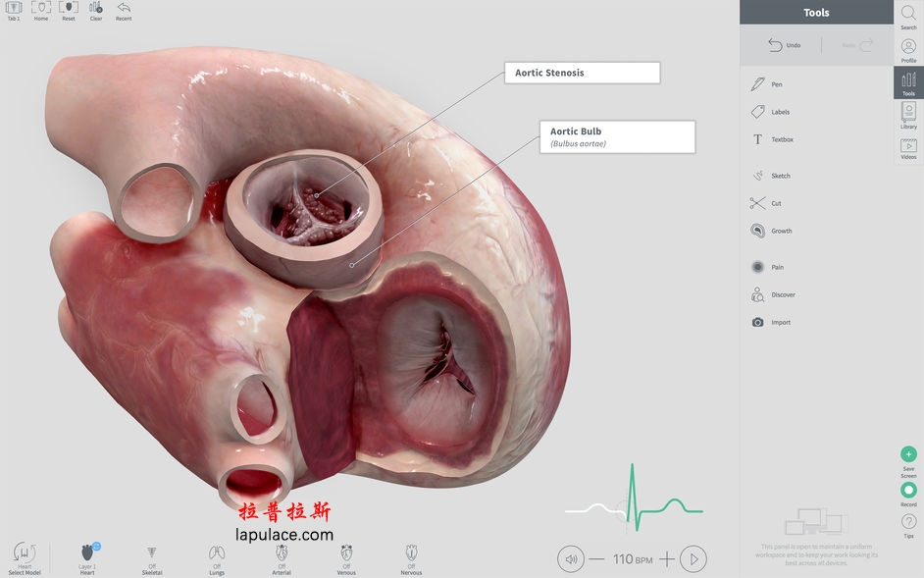This screenshot has height=578, width=924.
Task: Show the Skeletal system
Action: pyautogui.click(x=152, y=554)
